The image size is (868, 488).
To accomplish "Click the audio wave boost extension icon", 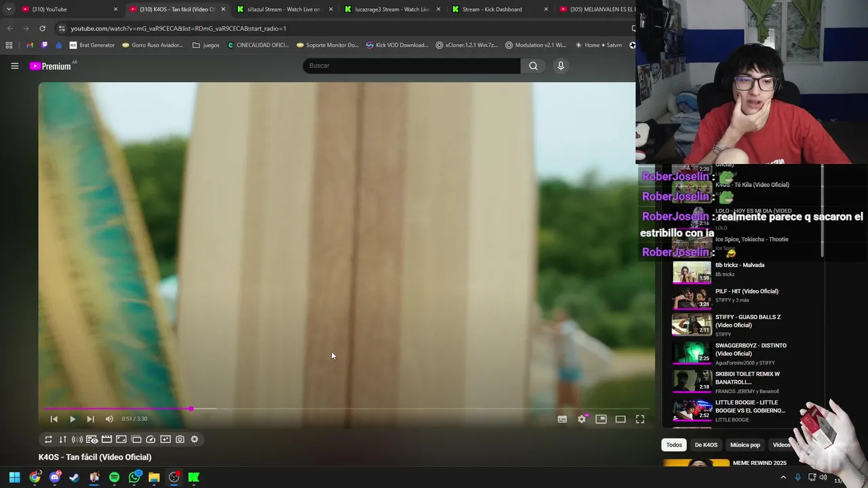I will coord(77,439).
